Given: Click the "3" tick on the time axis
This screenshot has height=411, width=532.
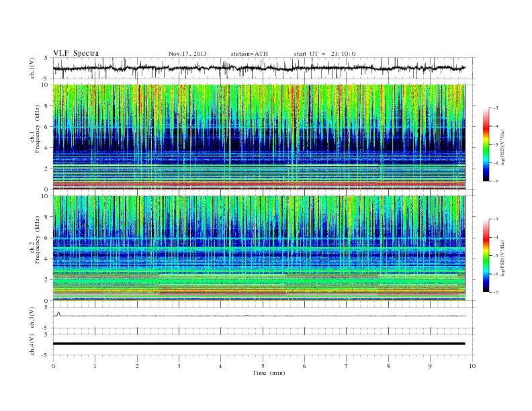Looking at the screenshot, I should [179, 366].
